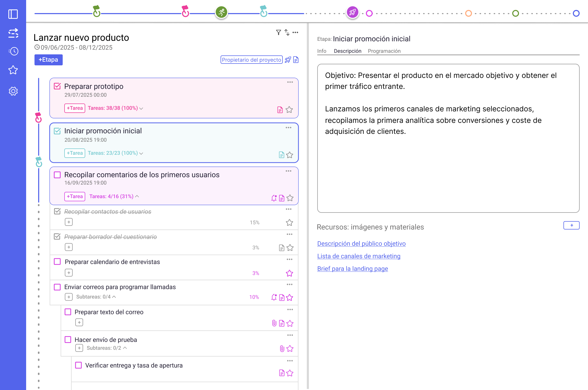
Task: Click the +Etapa button
Action: click(x=48, y=60)
